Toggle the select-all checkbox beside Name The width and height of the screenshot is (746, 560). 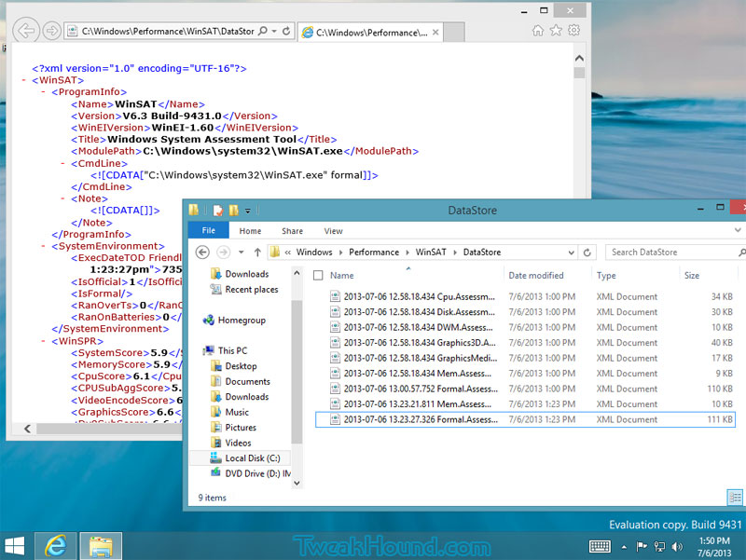pyautogui.click(x=318, y=275)
